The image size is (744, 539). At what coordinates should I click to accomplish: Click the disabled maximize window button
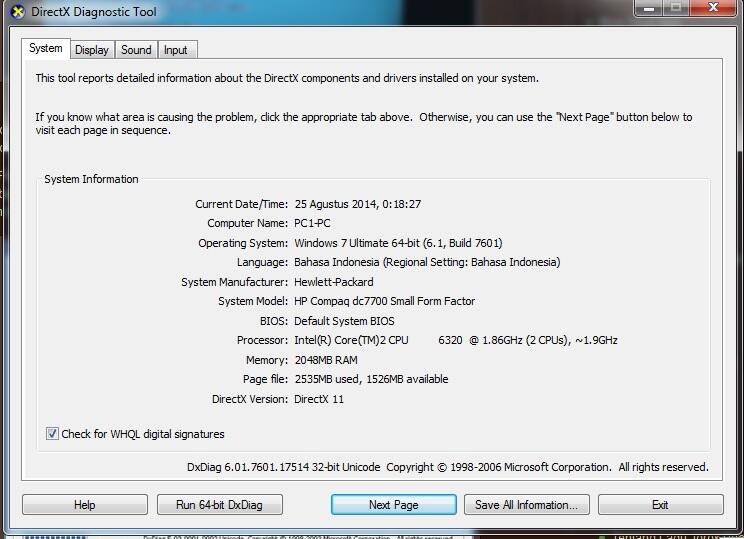coord(677,8)
